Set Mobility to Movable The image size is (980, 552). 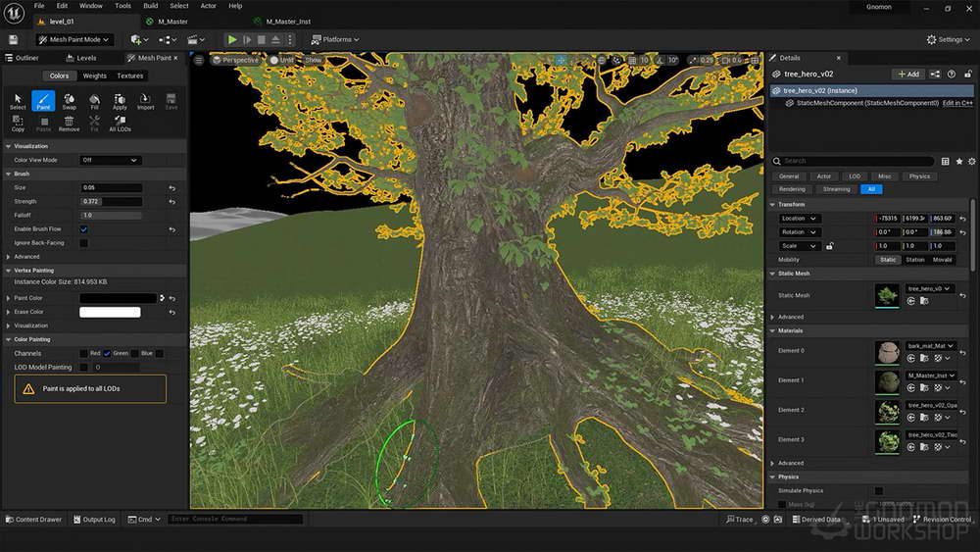942,260
